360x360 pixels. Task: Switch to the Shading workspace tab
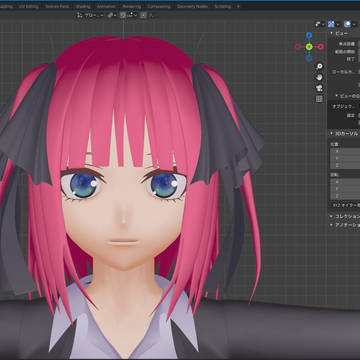click(83, 6)
